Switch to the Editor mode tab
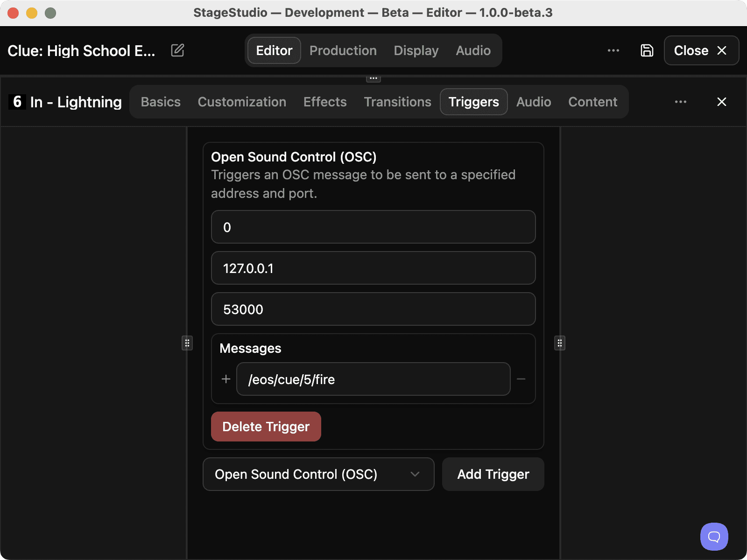 point(274,50)
